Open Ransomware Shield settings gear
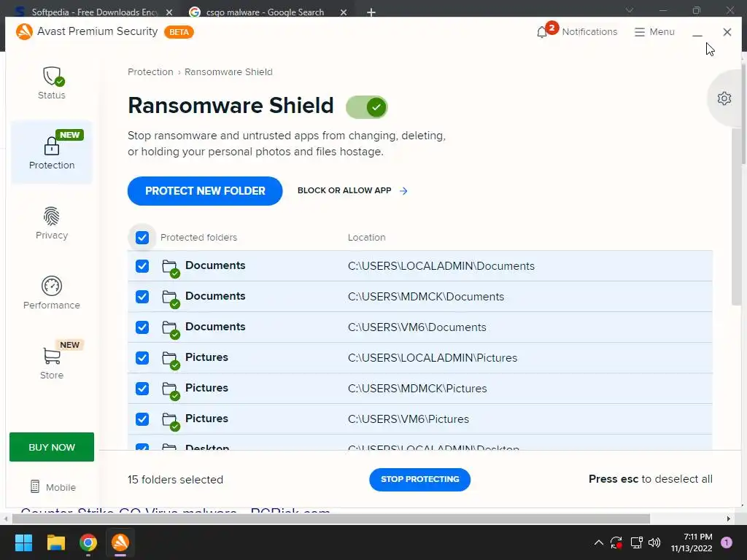 pyautogui.click(x=724, y=98)
